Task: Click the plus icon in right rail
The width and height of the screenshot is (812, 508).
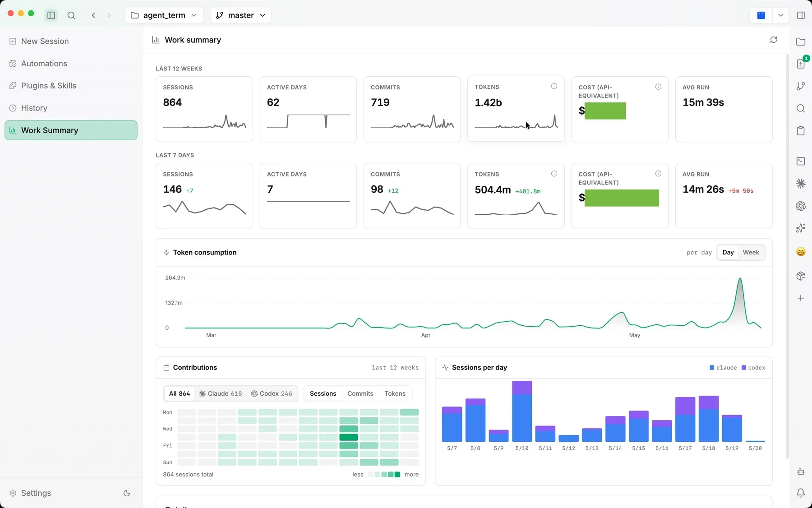Action: (x=801, y=298)
